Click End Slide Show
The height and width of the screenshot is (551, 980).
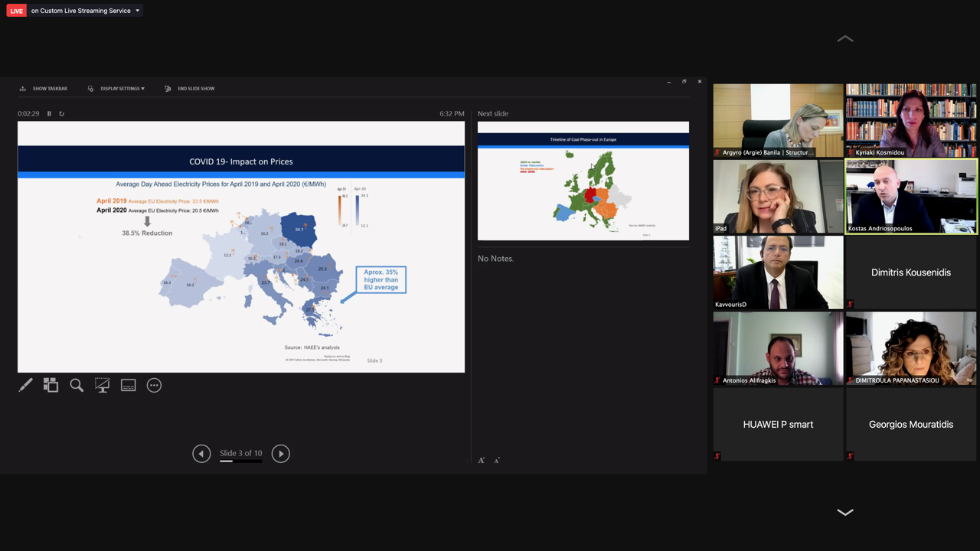coord(190,89)
